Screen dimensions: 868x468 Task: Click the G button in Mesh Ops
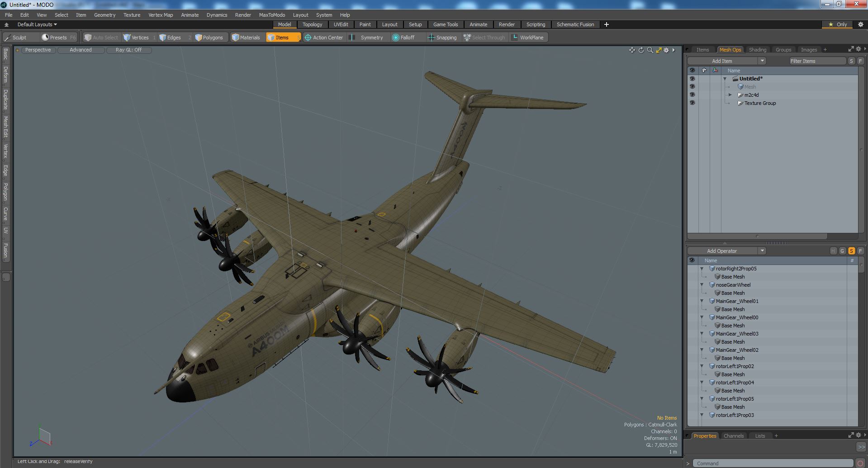click(x=842, y=251)
